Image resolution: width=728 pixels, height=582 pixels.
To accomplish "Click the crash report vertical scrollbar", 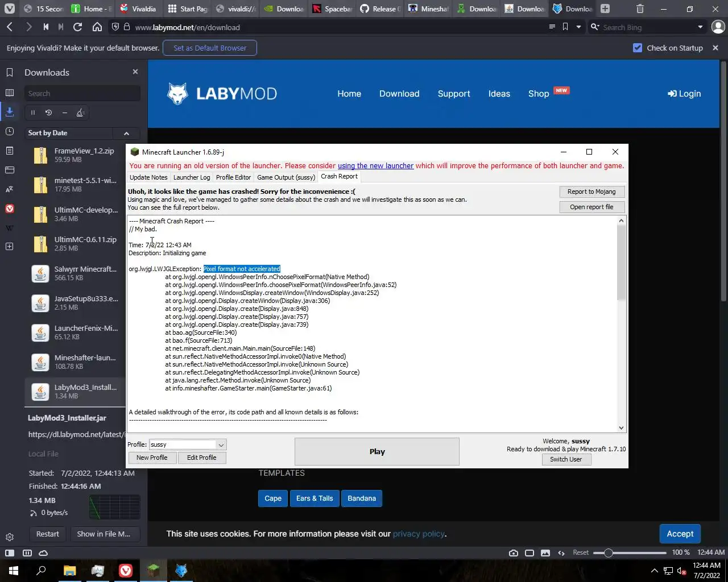I will (x=621, y=324).
